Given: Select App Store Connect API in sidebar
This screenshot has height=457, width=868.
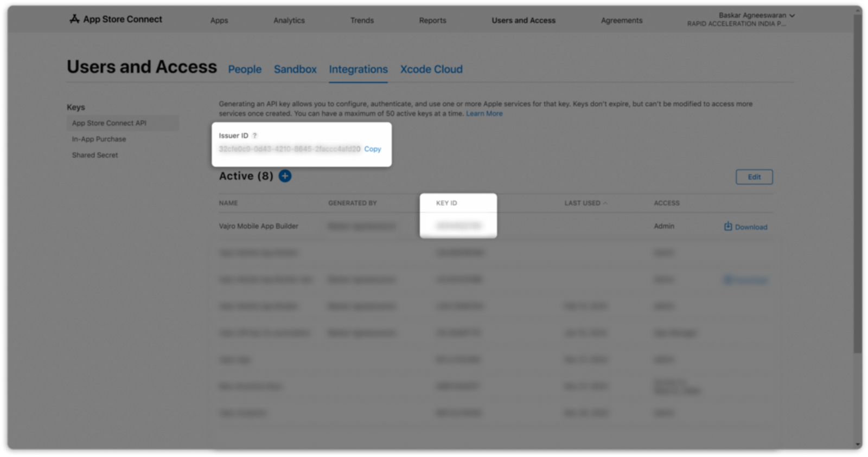Looking at the screenshot, I should click(x=123, y=123).
